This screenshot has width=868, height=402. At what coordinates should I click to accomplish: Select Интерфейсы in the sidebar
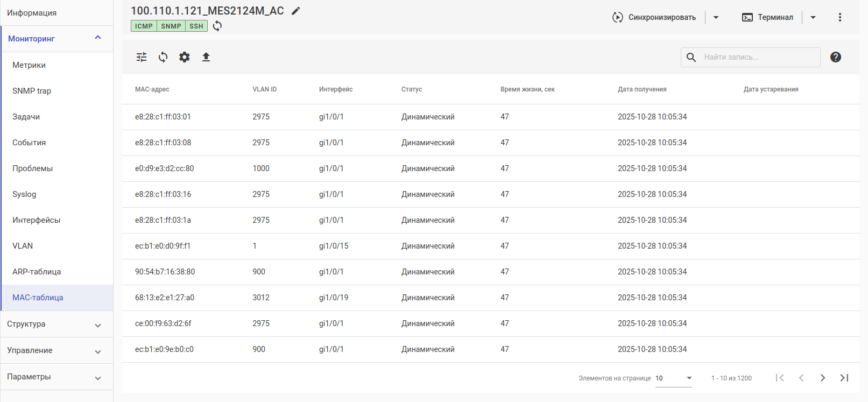36,220
